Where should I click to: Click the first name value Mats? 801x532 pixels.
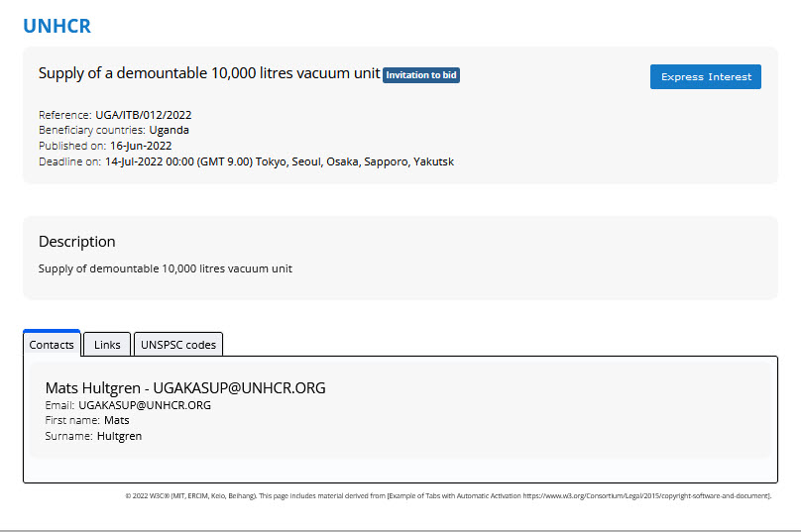116,420
